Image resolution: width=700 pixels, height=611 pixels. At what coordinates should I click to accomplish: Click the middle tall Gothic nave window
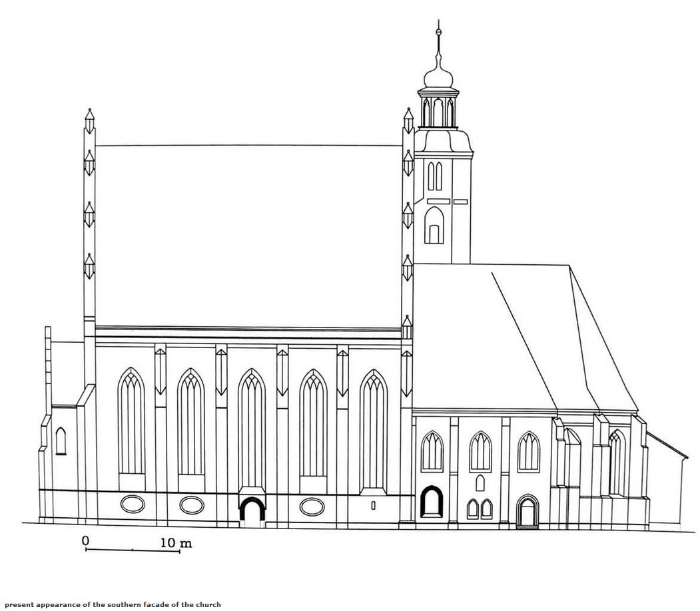coord(252,429)
